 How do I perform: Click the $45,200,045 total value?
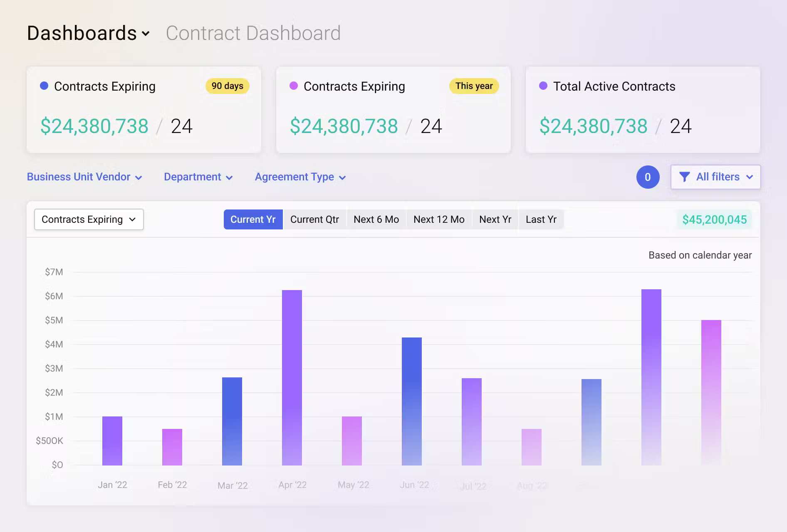click(x=715, y=219)
